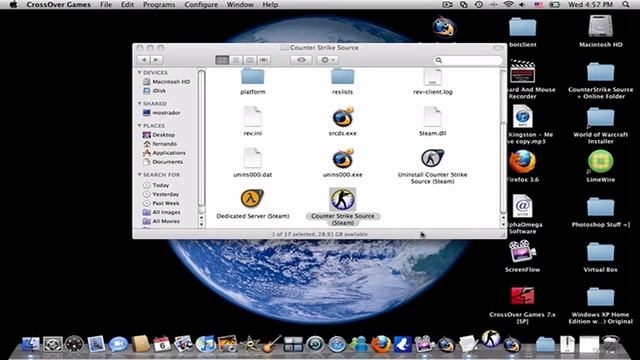Viewport: 640px width, 360px height.
Task: Select Today saved search
Action: 156,185
